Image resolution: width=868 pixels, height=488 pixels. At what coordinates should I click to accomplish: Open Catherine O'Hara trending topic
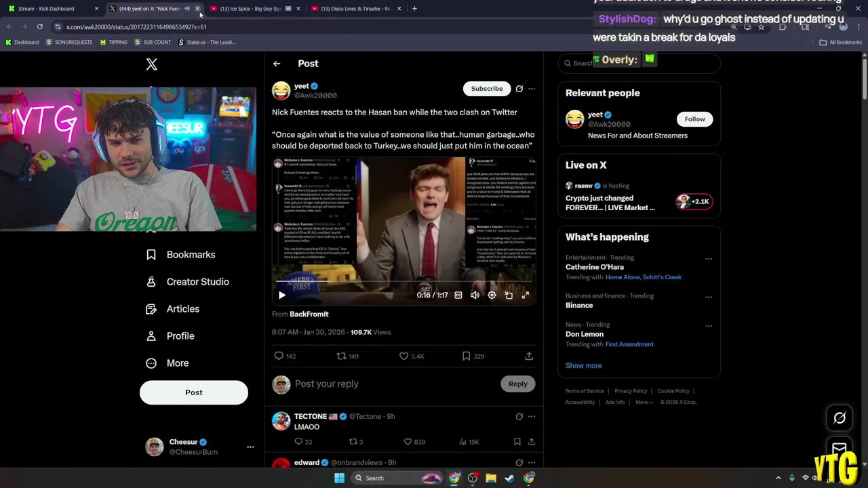coord(595,267)
